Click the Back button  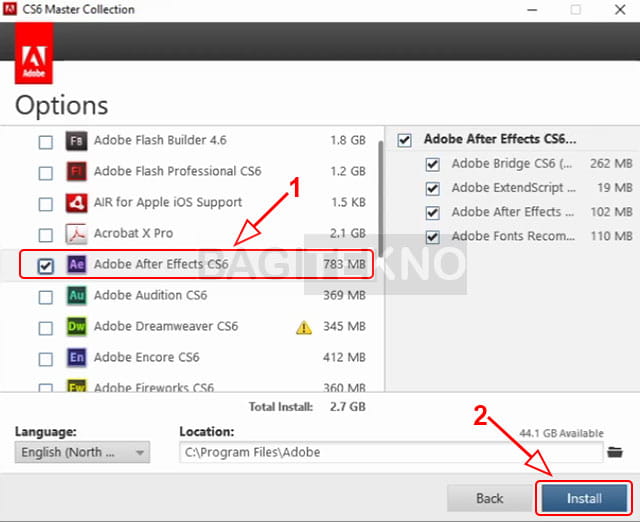[489, 498]
